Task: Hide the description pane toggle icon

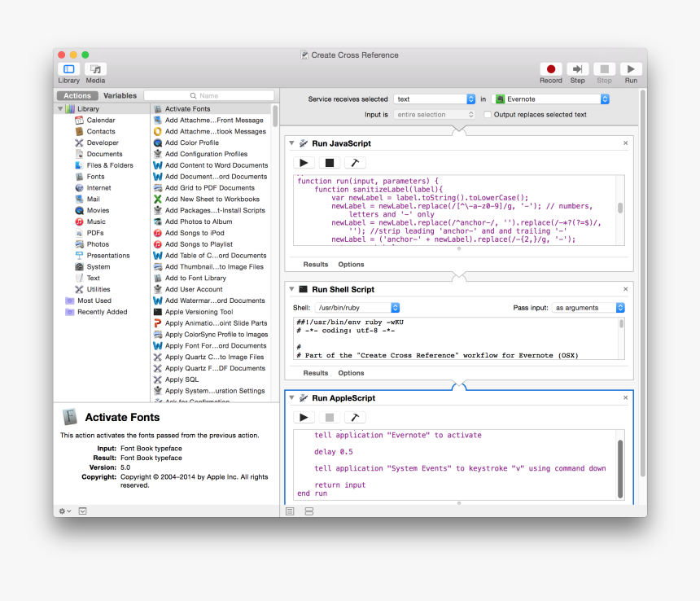Action: point(82,511)
